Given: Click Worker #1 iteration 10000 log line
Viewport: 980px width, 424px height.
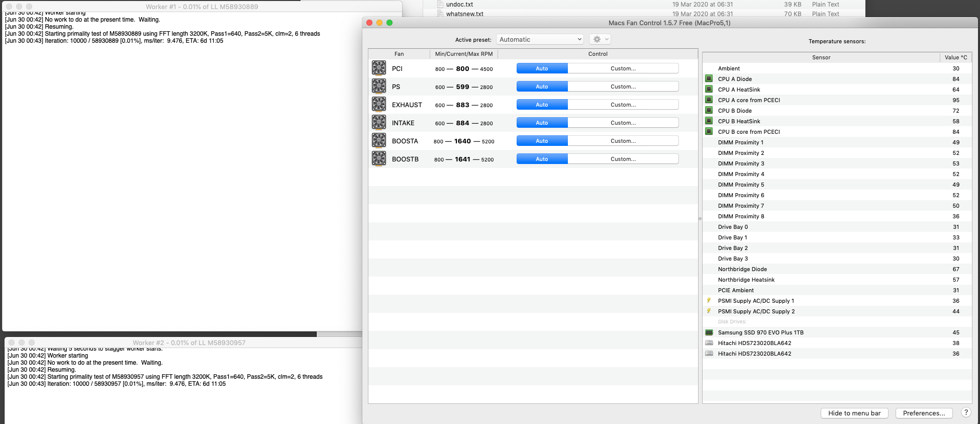Looking at the screenshot, I should [x=114, y=41].
